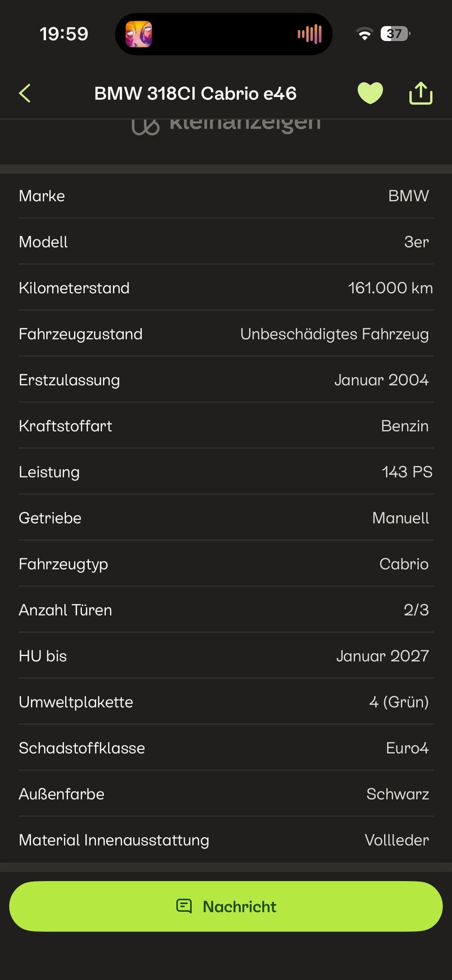
Task: Tap the share icon in the header
Action: tap(420, 93)
